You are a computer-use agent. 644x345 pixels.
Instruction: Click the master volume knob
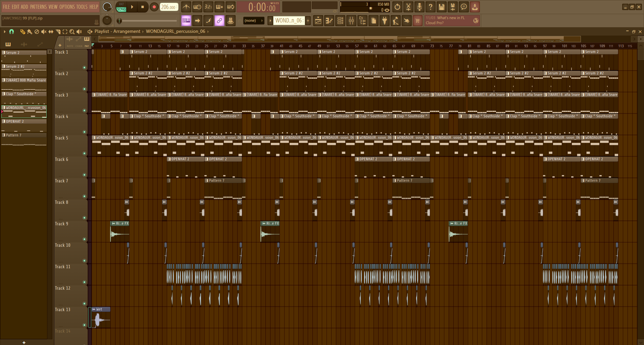[x=107, y=7]
